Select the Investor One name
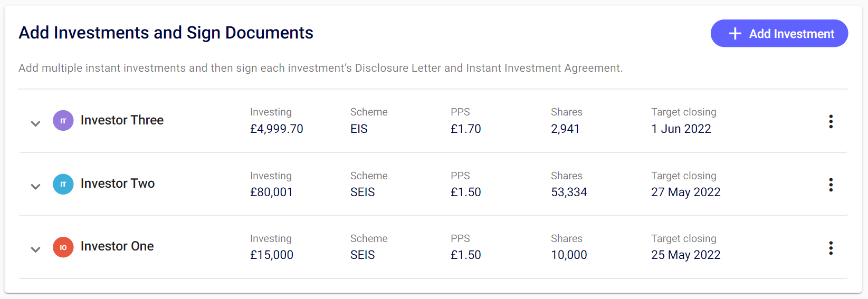Viewport: 868px width, 299px height. tap(117, 246)
